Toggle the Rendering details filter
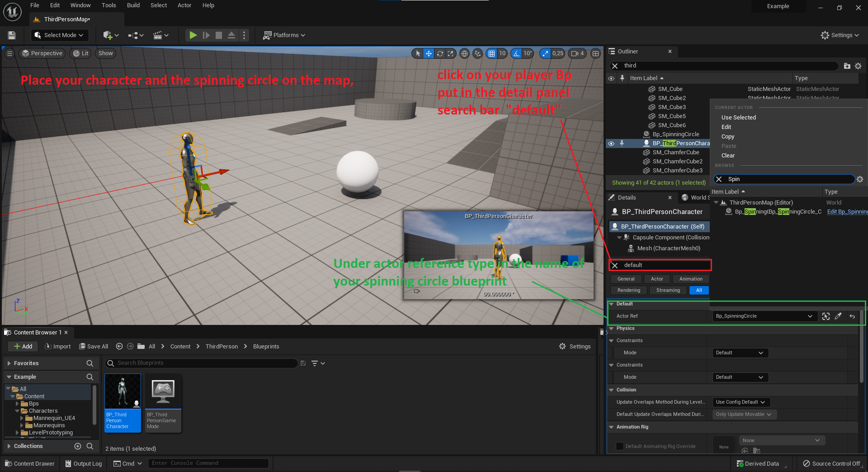 pos(629,291)
